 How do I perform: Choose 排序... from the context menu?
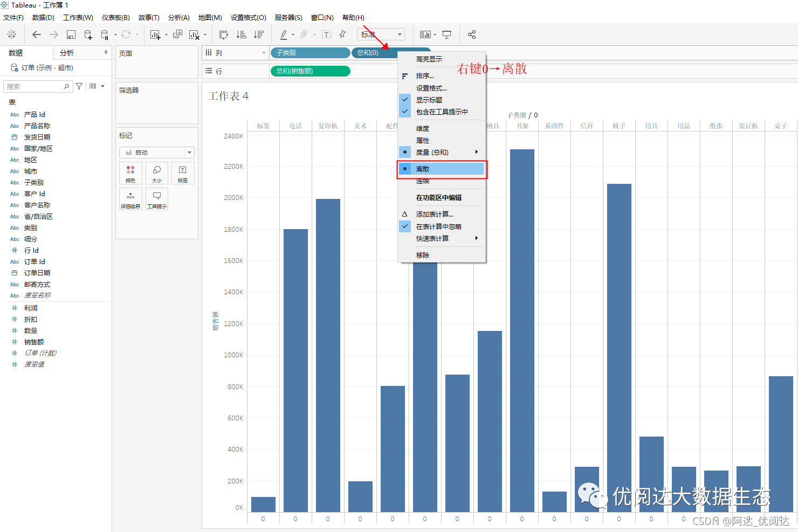pyautogui.click(x=442, y=76)
